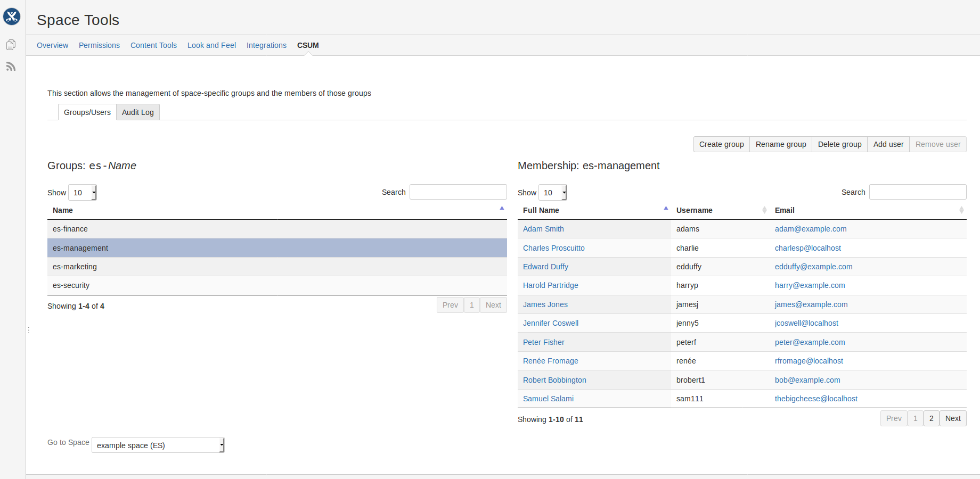Open the Permissions tab
Screen dimensions: 980x479
coord(99,45)
